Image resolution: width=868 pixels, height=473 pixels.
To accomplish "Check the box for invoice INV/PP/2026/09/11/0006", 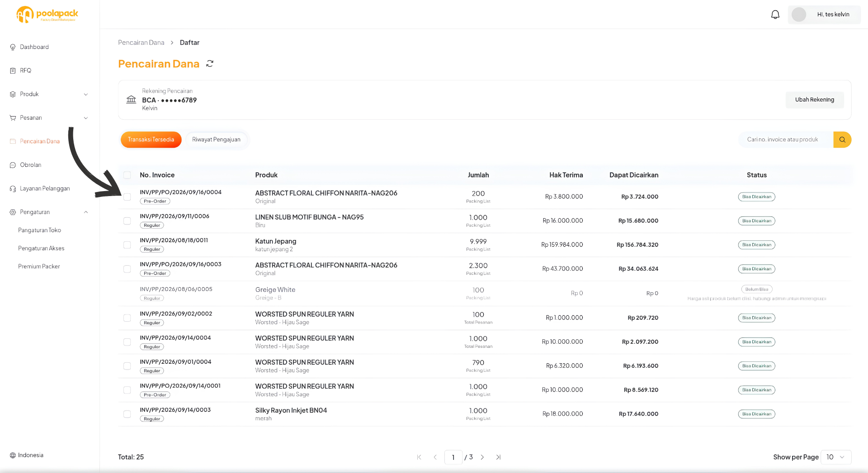I will pos(127,221).
